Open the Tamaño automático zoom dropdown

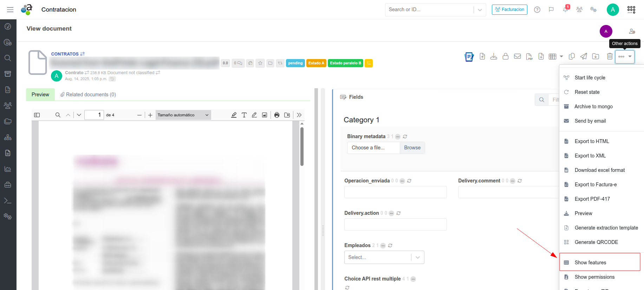tap(183, 115)
